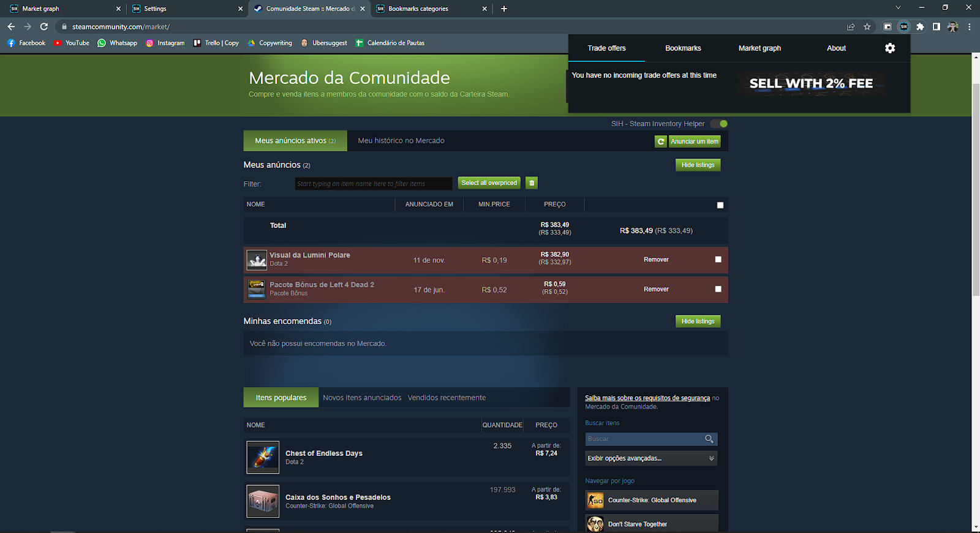Open the Trello | Copy bookmark
The width and height of the screenshot is (980, 533).
[216, 43]
